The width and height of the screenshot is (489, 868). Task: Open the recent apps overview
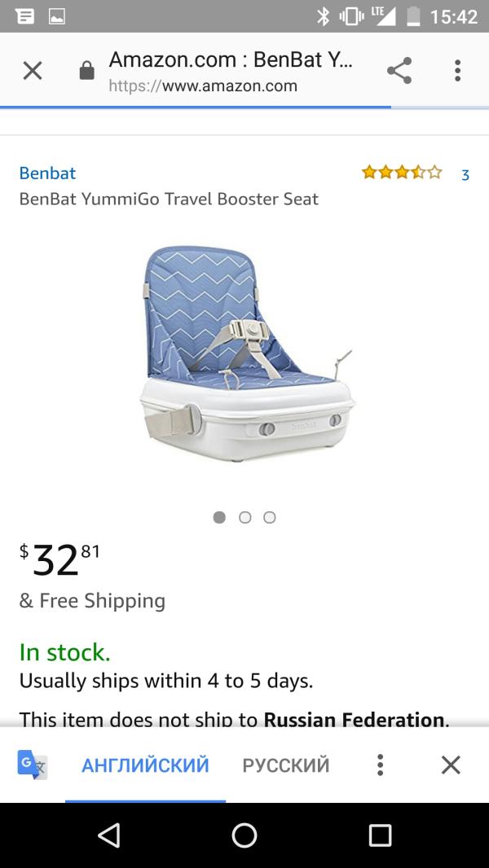coord(380,835)
